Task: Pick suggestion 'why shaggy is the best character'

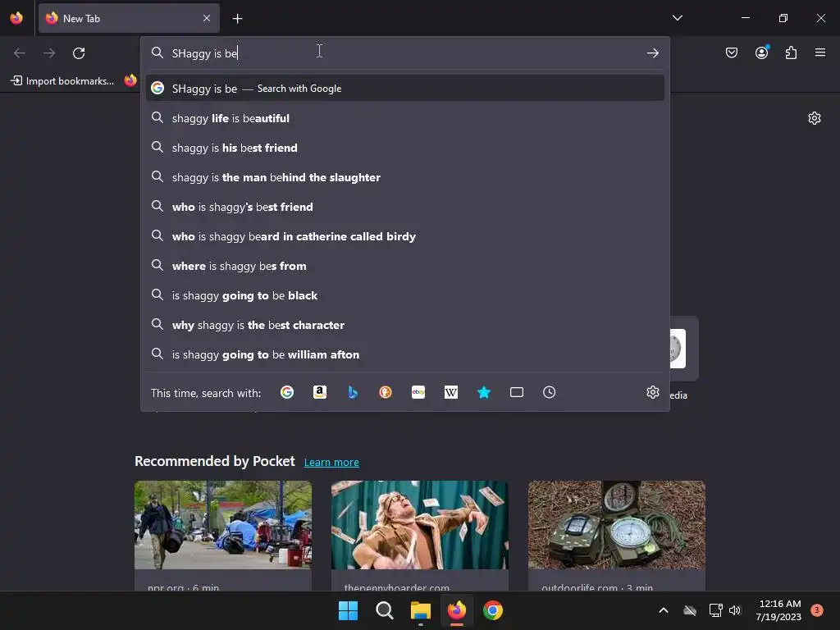Action: pyautogui.click(x=405, y=325)
